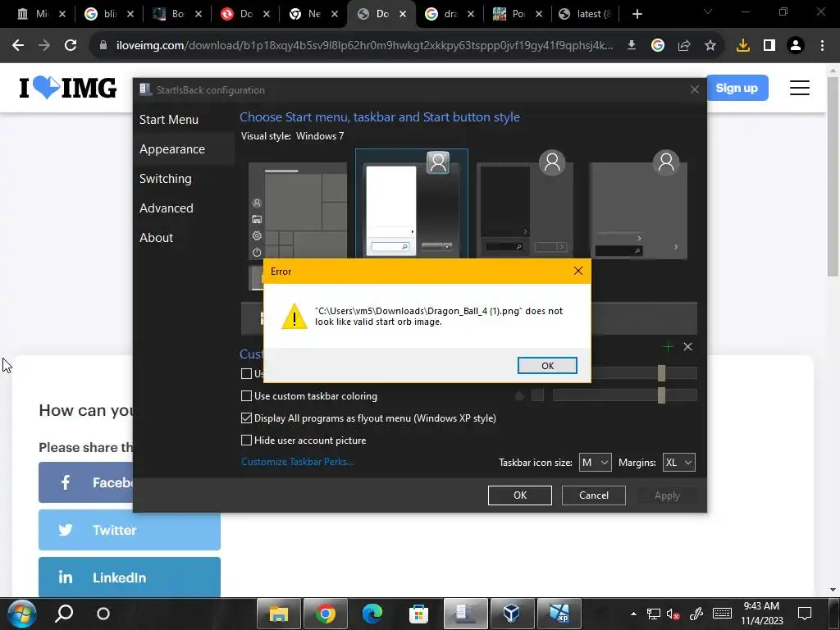Click the taskbar color droplet icon
This screenshot has width=840, height=630.
coord(519,396)
